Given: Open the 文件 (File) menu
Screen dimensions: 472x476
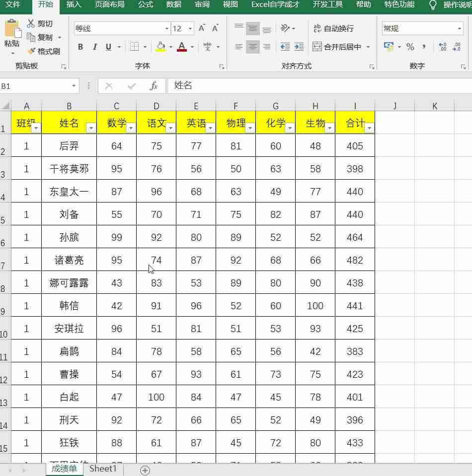Looking at the screenshot, I should coord(13,5).
